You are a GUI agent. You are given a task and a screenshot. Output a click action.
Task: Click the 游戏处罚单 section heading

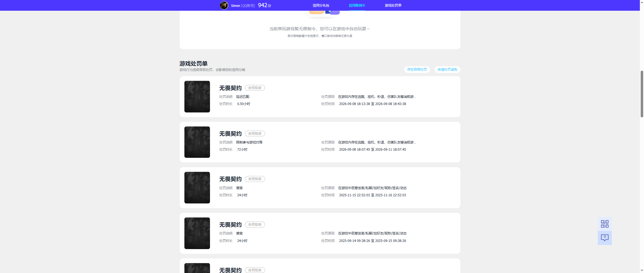tap(193, 64)
